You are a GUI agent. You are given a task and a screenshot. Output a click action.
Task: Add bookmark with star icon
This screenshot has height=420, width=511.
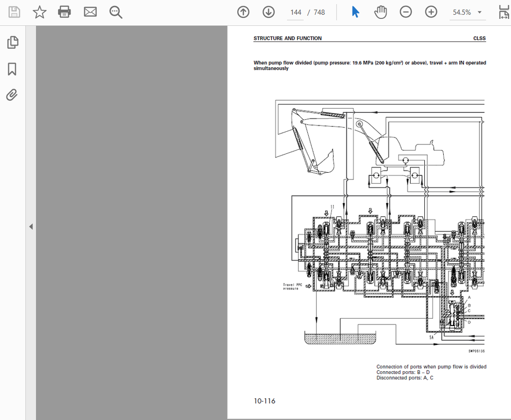(39, 13)
